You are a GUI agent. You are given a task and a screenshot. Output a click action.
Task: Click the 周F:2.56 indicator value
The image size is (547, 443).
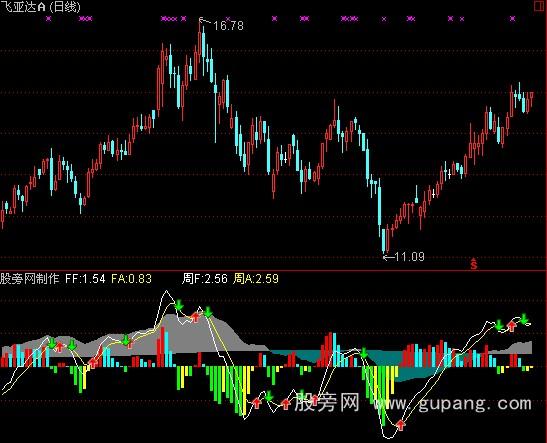[205, 279]
